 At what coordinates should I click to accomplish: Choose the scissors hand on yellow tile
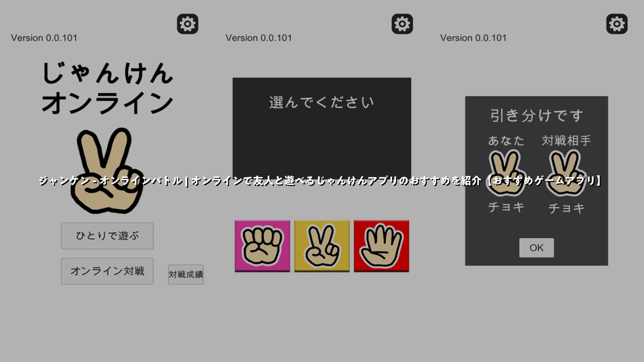pos(322,246)
